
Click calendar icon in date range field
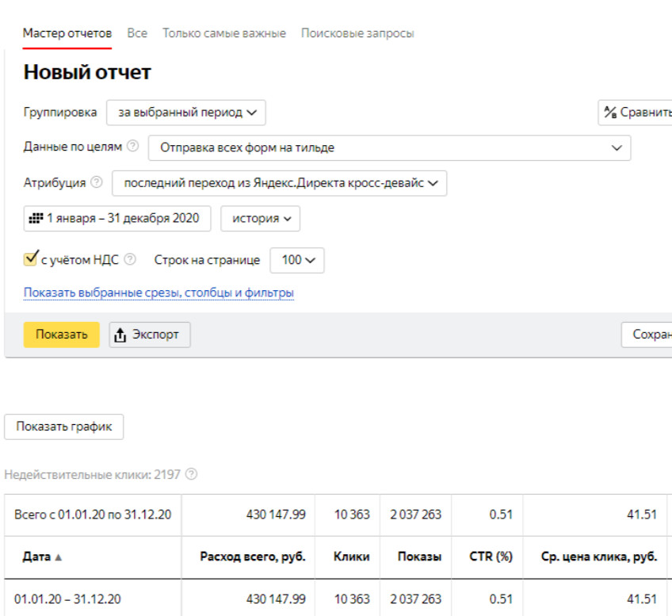pos(36,218)
